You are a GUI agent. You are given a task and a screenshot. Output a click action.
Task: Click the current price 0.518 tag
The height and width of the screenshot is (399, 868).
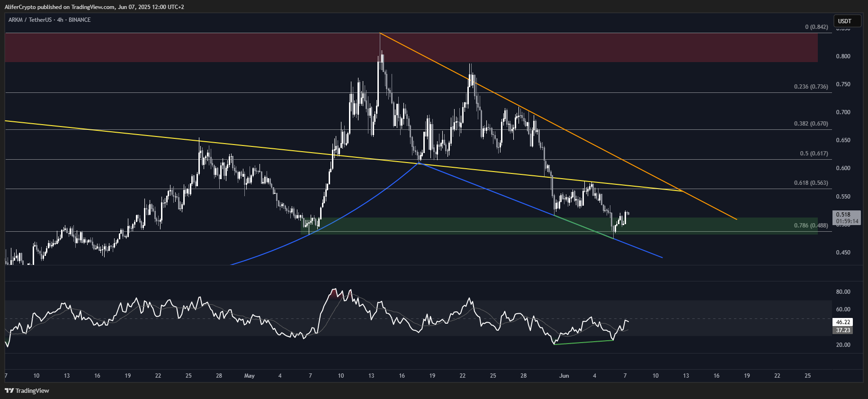pyautogui.click(x=843, y=215)
